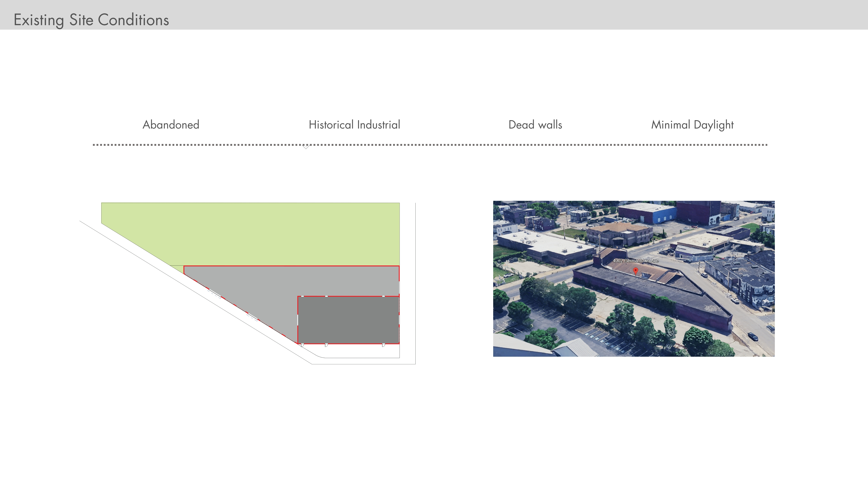Click the dark gray rectangular building block
Screen dimensions: 868x488
tap(348, 320)
